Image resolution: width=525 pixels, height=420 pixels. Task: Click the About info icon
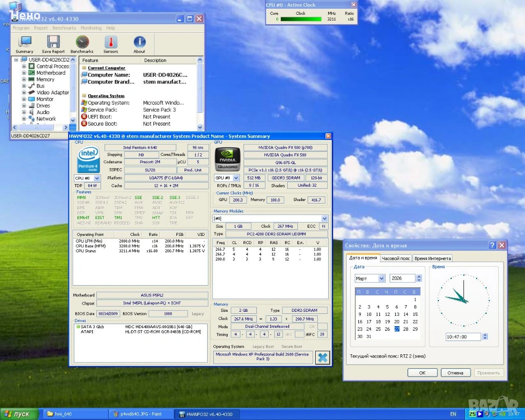click(139, 44)
